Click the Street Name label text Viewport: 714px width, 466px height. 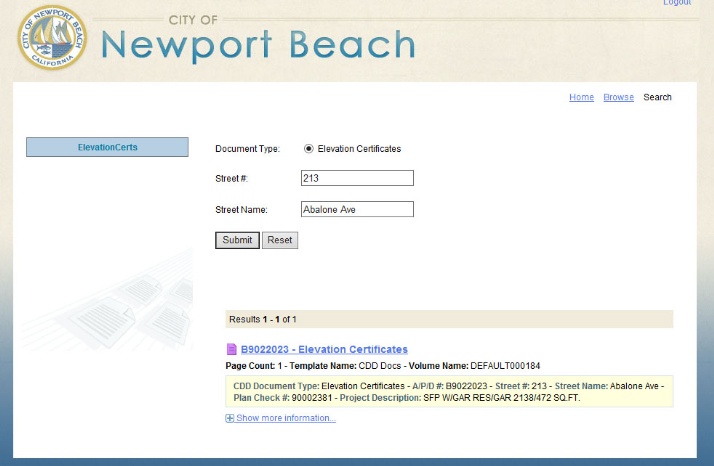pyautogui.click(x=241, y=210)
